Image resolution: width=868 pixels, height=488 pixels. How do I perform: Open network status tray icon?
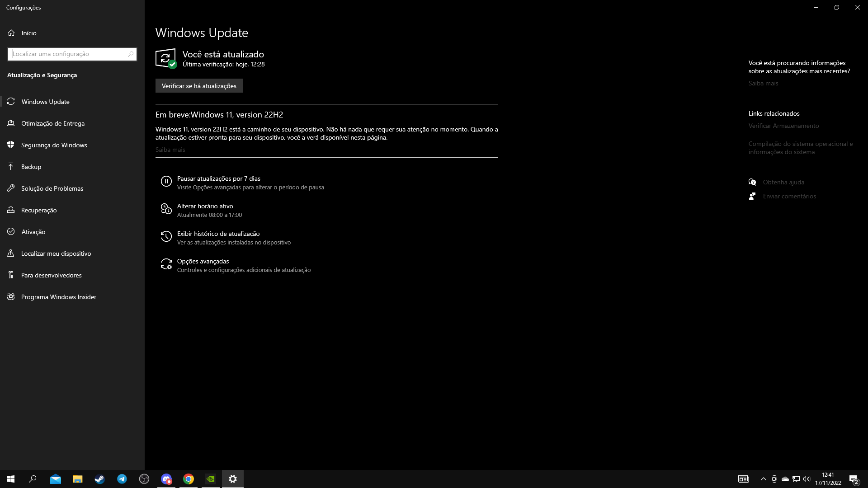[x=796, y=479]
